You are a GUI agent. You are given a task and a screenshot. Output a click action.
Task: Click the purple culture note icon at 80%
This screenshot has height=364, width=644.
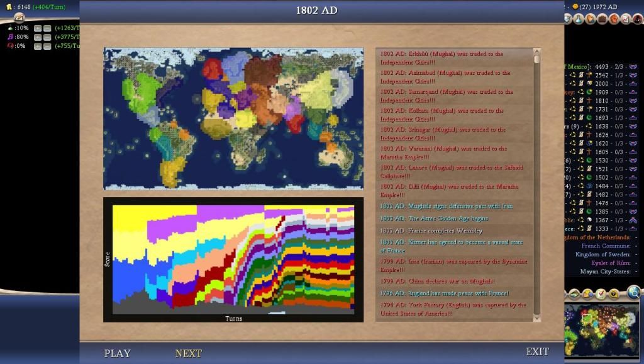(x=10, y=37)
